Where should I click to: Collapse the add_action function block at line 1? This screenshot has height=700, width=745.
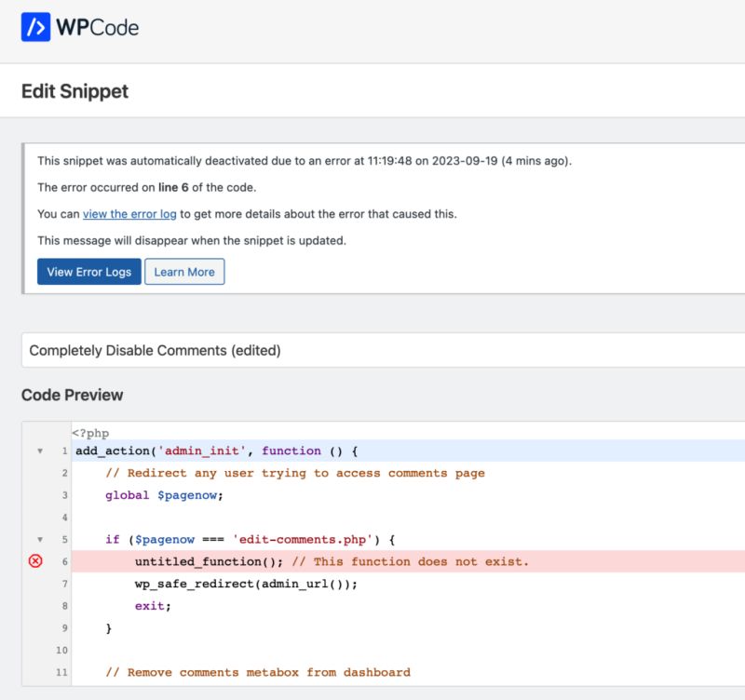pyautogui.click(x=39, y=451)
